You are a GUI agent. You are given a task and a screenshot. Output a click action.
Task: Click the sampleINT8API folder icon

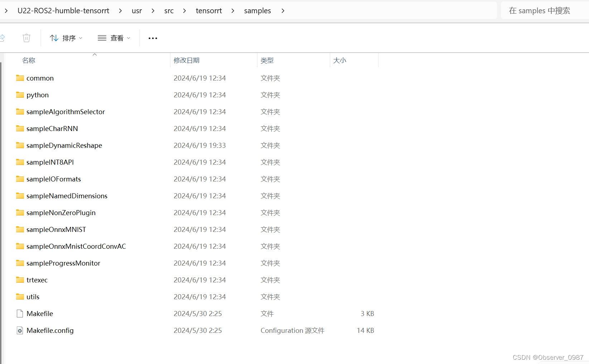20,162
